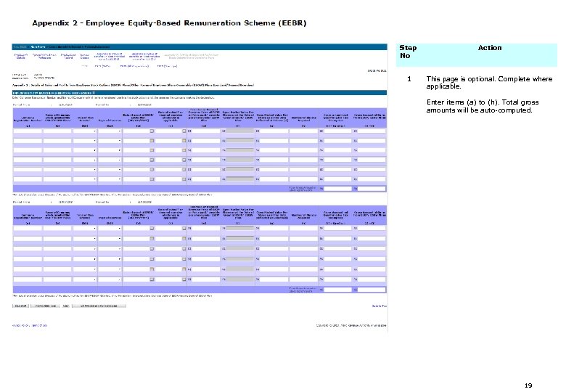Image resolution: width=566 pixels, height=392 pixels.
Task: Open exercise date calendar, upper table third row
Action: tap(184, 150)
